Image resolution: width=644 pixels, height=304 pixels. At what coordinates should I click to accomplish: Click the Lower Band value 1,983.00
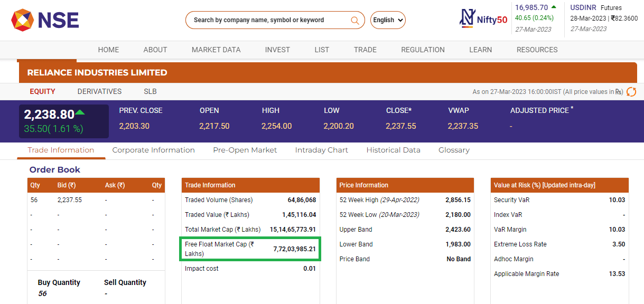click(458, 244)
